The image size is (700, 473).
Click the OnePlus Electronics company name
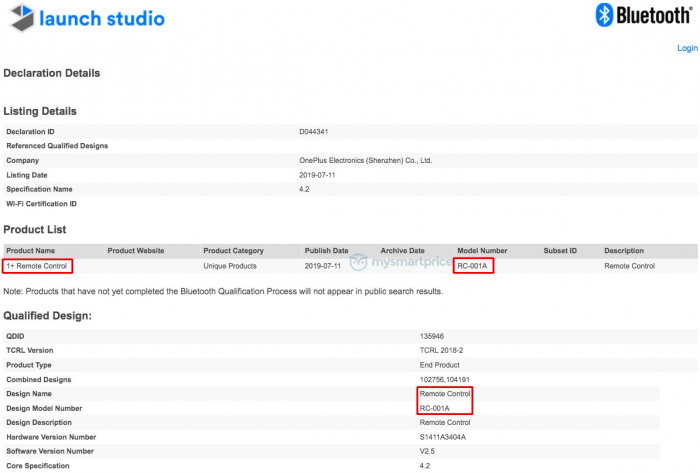click(365, 160)
